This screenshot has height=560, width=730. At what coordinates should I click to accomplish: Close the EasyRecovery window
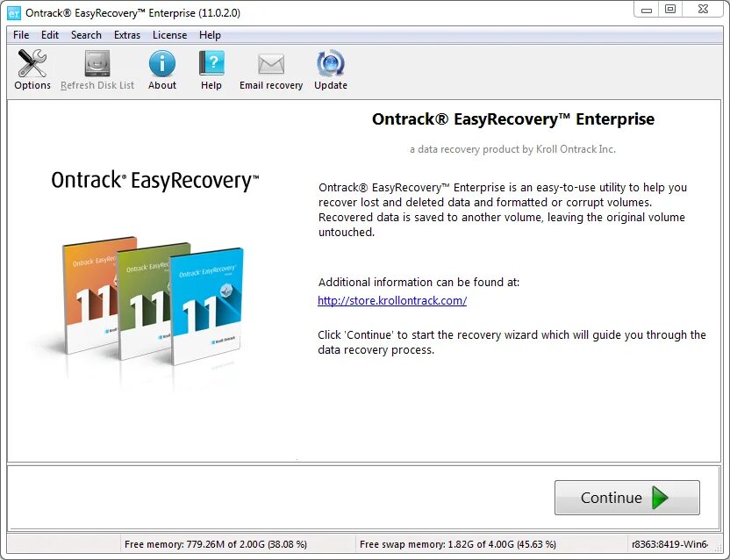(704, 10)
